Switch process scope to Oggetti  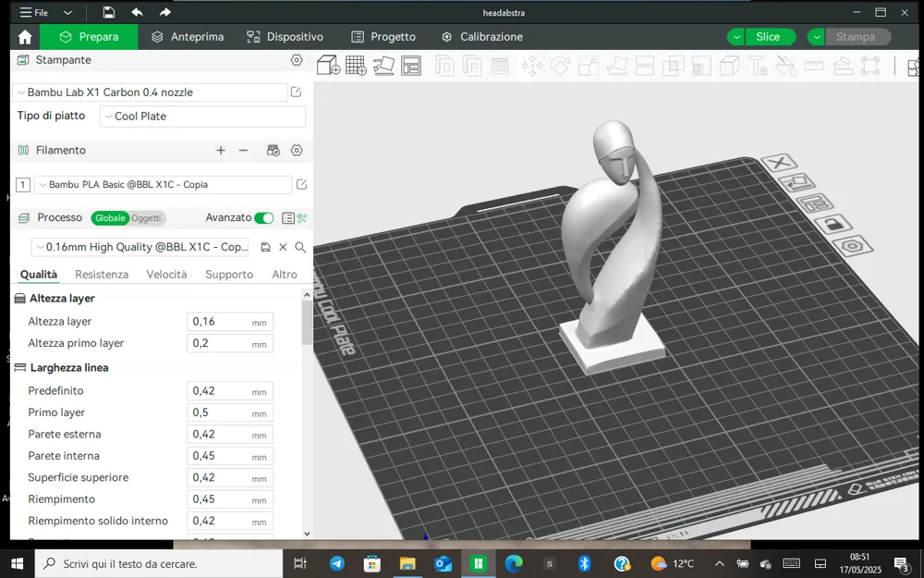[146, 218]
